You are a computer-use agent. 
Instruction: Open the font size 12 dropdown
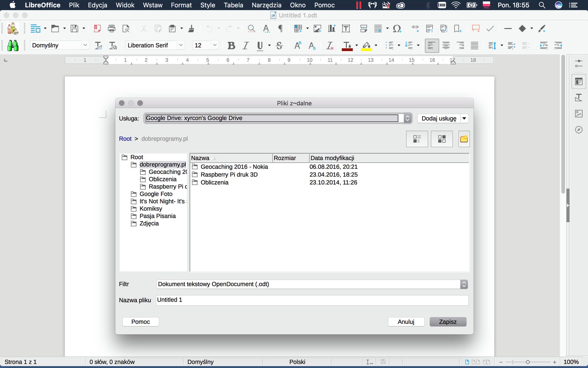[215, 45]
